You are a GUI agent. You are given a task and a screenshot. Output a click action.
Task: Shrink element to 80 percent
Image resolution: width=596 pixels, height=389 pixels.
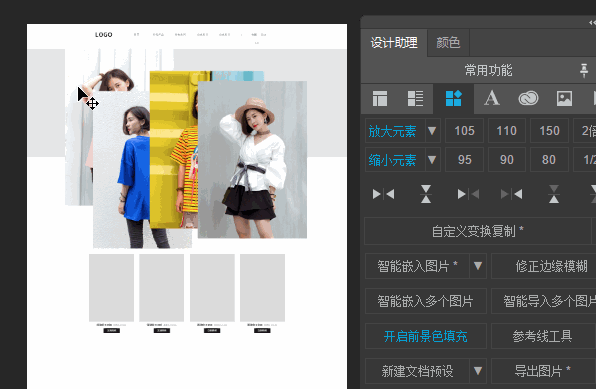pos(549,160)
